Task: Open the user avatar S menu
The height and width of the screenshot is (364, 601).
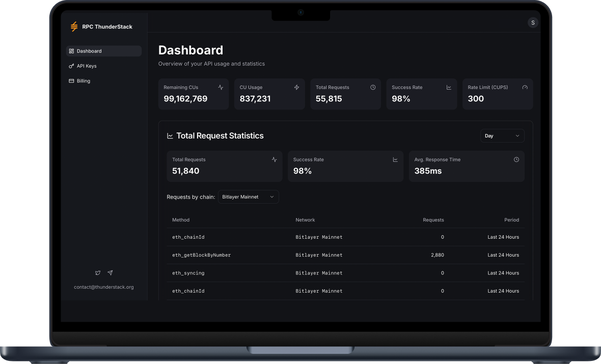Action: coord(533,22)
